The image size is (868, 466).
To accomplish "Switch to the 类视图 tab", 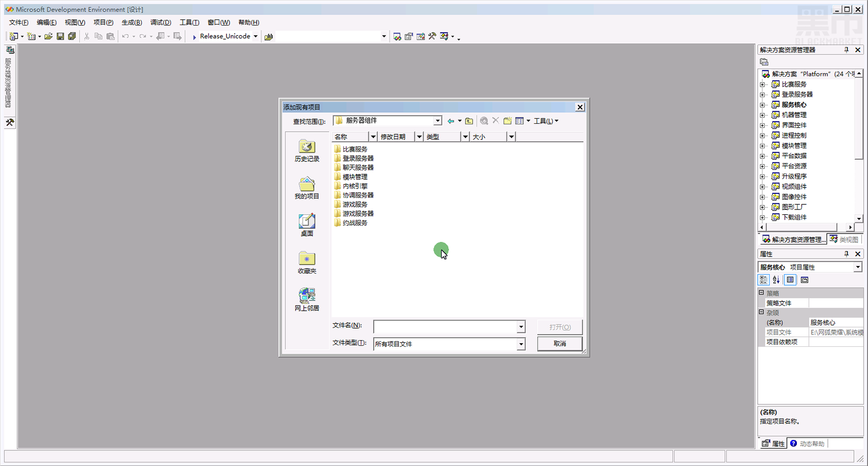I will 844,239.
